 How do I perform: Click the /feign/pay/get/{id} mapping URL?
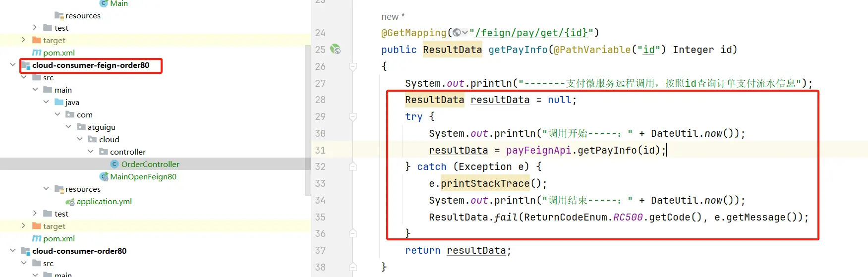coord(531,33)
